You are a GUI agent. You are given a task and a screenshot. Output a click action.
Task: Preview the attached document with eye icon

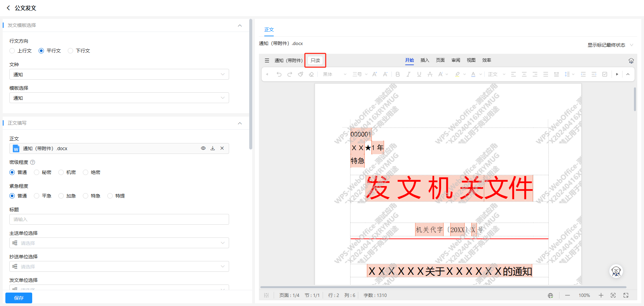(203, 148)
